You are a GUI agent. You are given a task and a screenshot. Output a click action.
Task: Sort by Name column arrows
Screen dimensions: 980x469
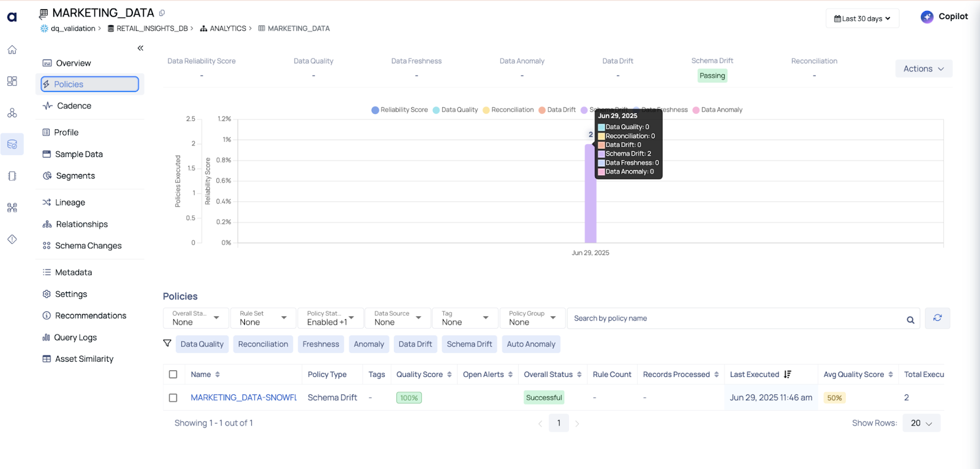point(217,375)
